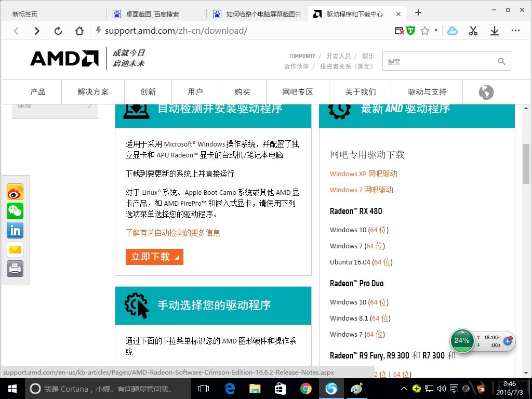Open Windows XP 网吧驱动 link
Viewport: 532px width, 399px height.
(363, 174)
